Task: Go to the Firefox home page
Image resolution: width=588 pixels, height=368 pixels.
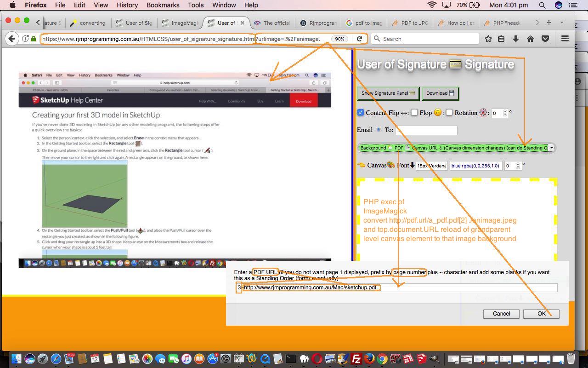Action: pyautogui.click(x=531, y=39)
